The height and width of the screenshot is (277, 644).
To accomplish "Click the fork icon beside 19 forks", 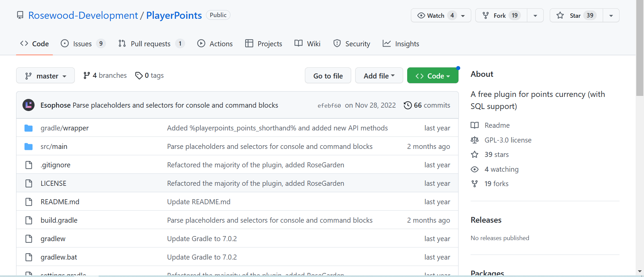I will tap(475, 184).
